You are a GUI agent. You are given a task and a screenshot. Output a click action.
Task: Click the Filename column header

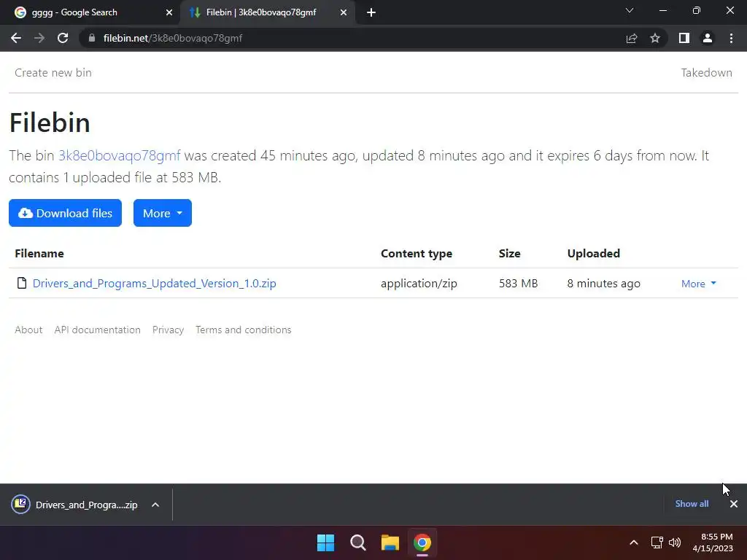point(39,253)
